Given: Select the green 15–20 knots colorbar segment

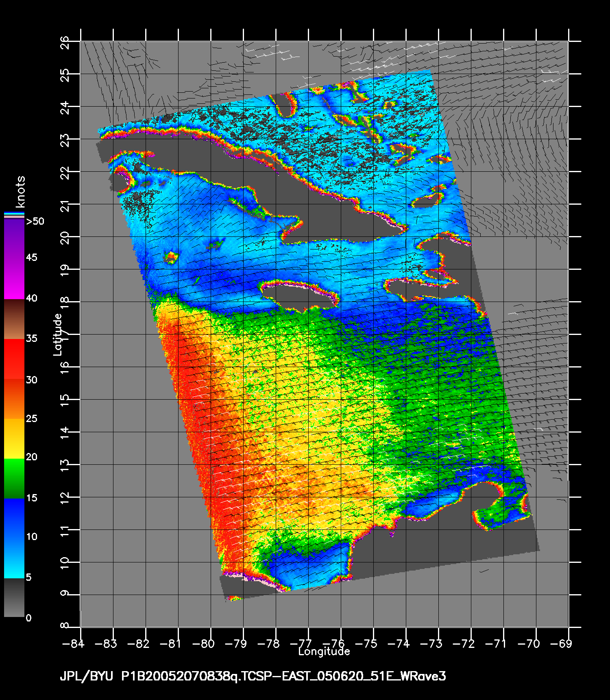Looking at the screenshot, I should coord(14,479).
